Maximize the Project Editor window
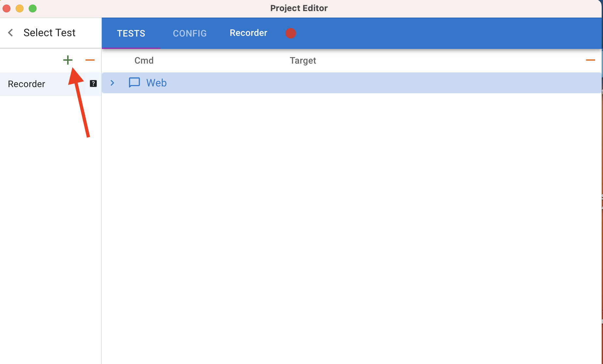The image size is (603, 364). [33, 8]
